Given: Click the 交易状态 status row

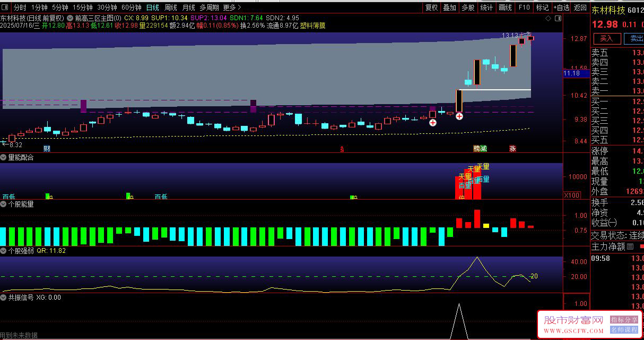Looking at the screenshot, I should coord(617,235).
